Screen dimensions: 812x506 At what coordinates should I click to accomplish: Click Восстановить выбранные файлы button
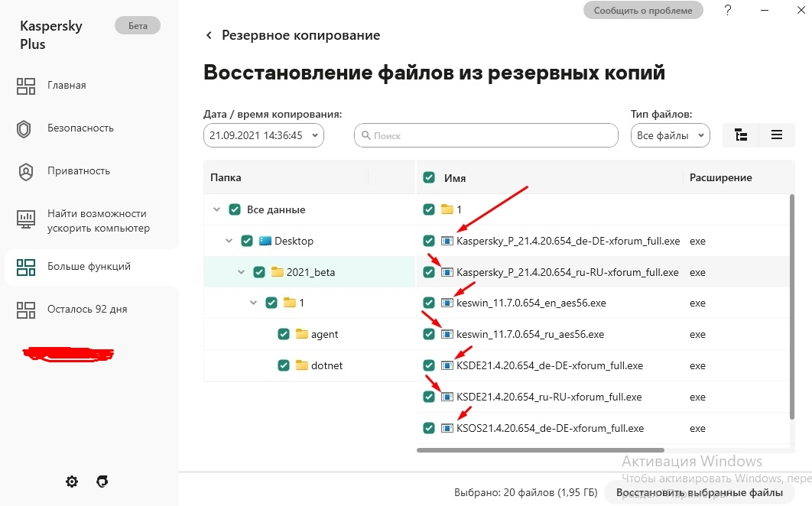700,492
